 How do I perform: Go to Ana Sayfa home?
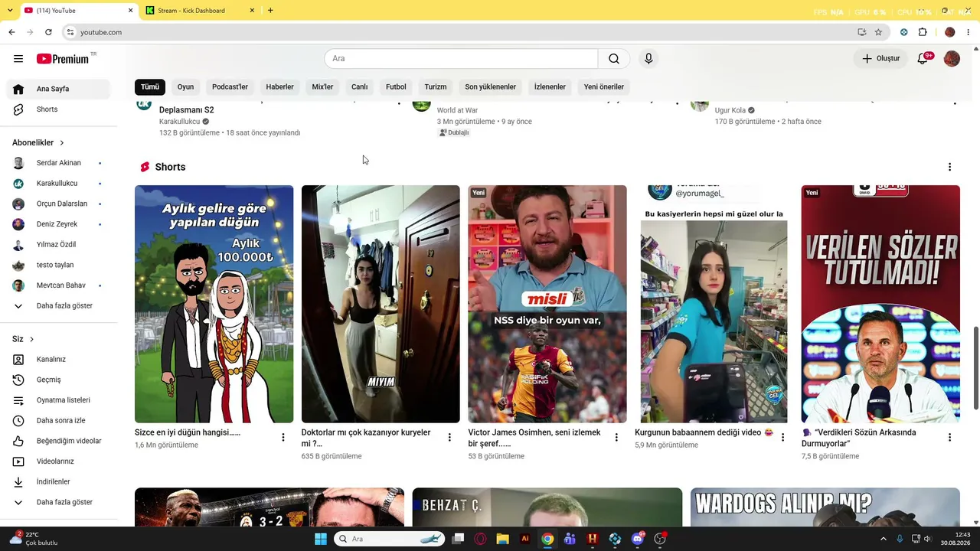point(60,89)
